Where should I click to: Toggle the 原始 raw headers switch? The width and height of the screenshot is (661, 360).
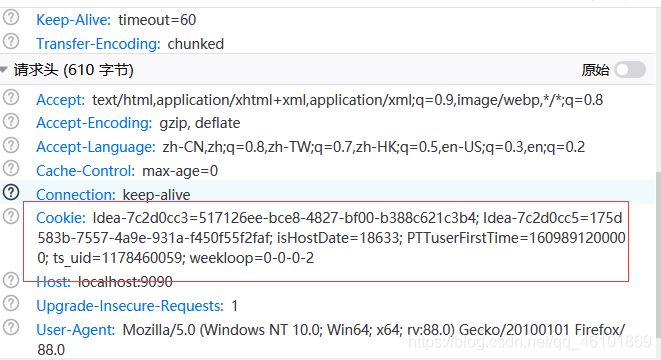(630, 70)
